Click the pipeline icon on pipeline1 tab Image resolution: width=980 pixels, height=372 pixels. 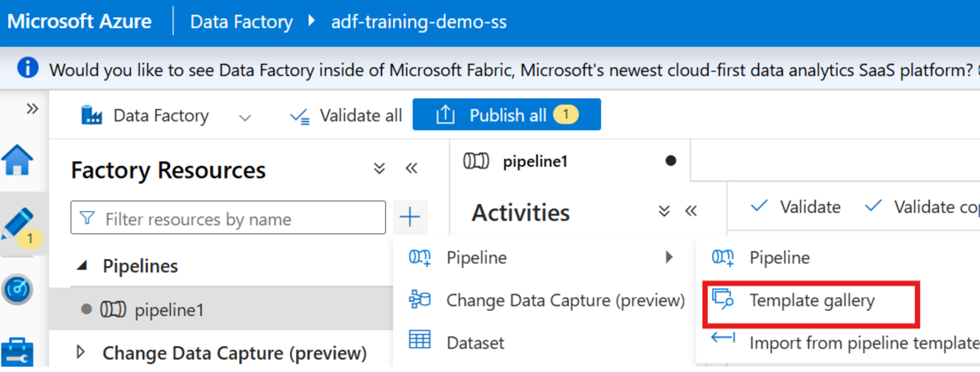(x=476, y=161)
